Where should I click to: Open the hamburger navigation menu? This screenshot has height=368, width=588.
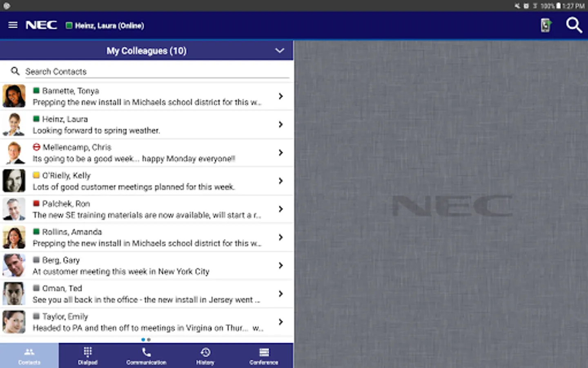pos(13,25)
